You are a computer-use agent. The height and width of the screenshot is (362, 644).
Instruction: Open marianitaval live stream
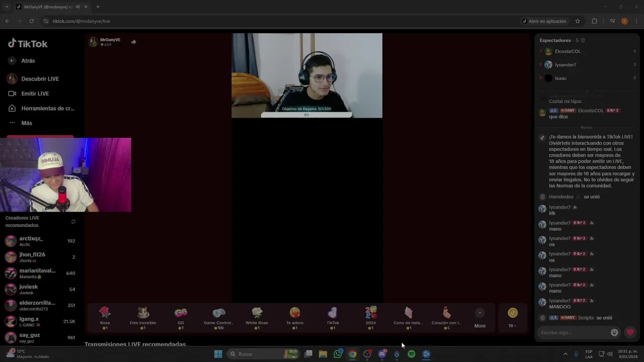(x=40, y=273)
